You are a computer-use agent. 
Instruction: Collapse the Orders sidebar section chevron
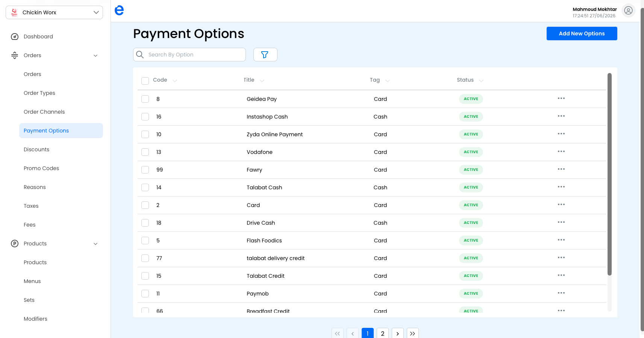tap(95, 56)
